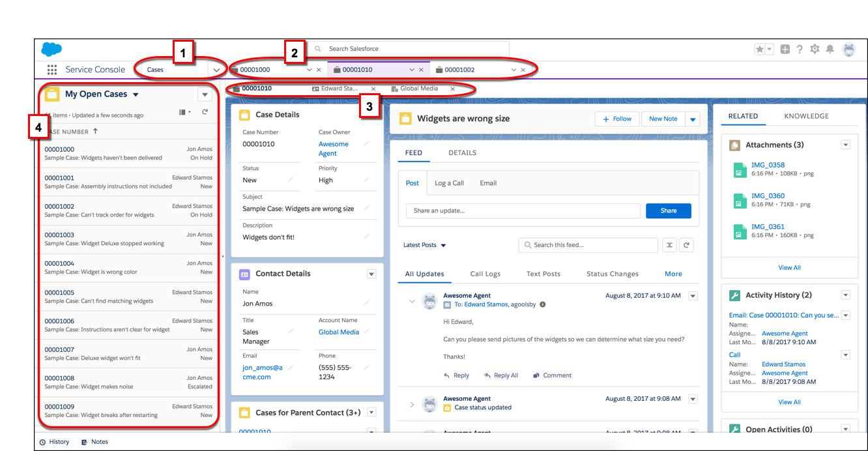The image size is (868, 451).
Task: Click the notifications bell icon
Action: (x=830, y=49)
